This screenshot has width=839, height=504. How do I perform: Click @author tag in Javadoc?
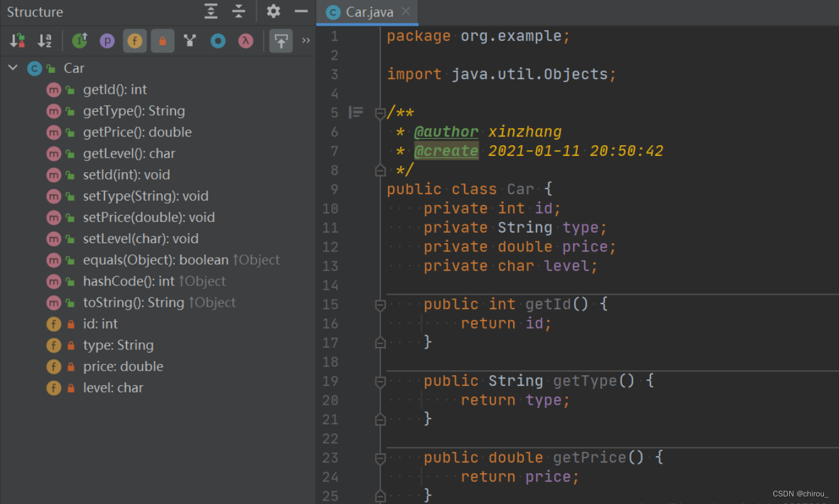(446, 132)
